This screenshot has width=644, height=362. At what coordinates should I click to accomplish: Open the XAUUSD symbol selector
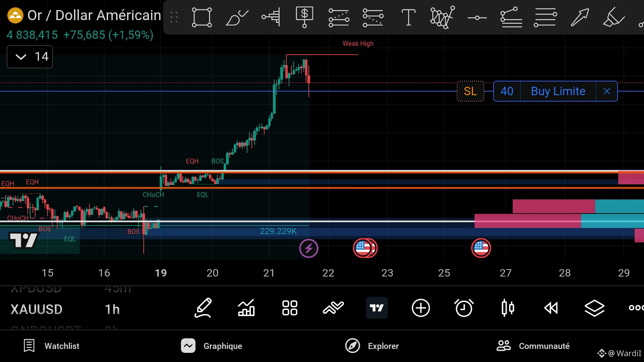coord(37,309)
